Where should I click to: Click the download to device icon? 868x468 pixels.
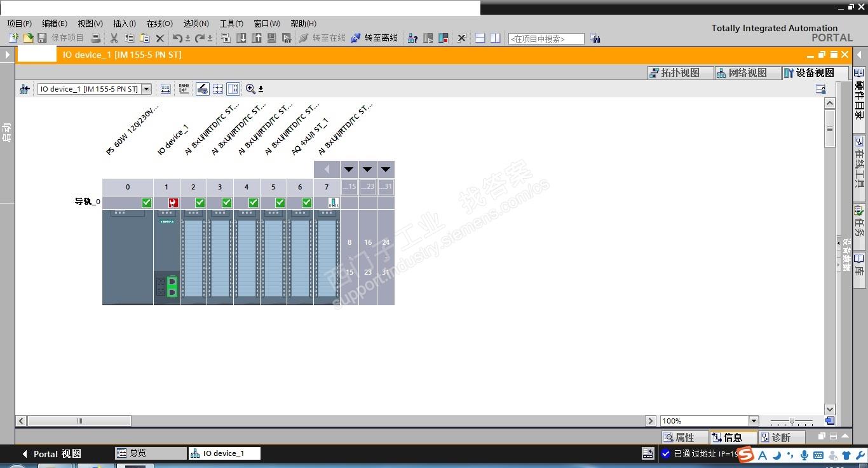241,38
